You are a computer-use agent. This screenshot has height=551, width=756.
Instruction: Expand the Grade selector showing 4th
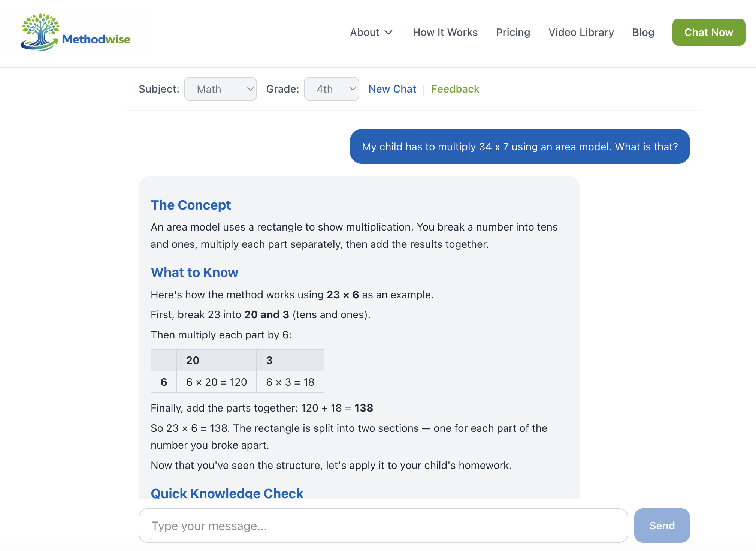tap(331, 89)
